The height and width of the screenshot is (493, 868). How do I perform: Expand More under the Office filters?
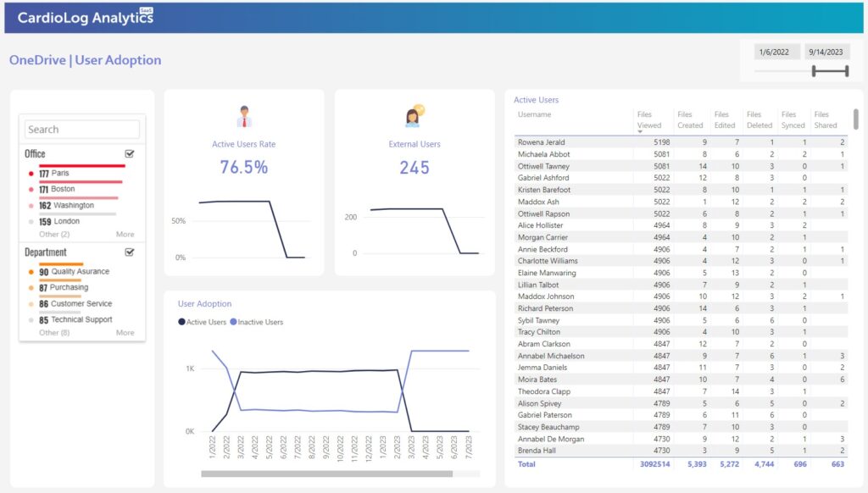click(x=125, y=235)
